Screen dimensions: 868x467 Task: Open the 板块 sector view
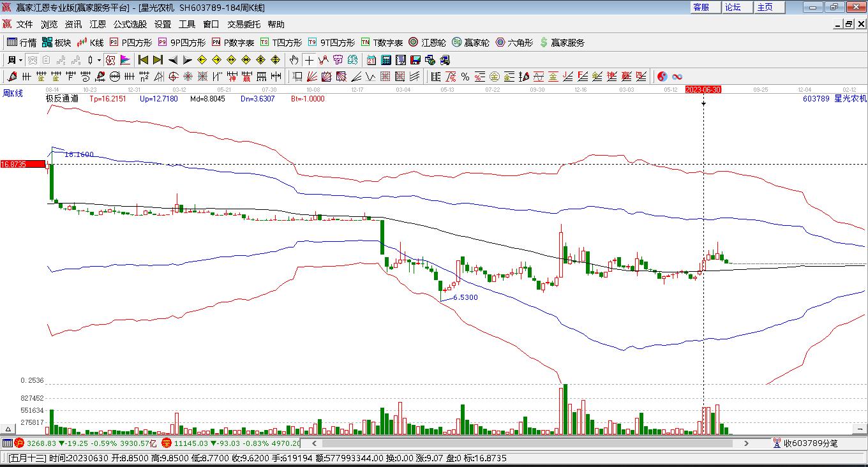[56, 43]
